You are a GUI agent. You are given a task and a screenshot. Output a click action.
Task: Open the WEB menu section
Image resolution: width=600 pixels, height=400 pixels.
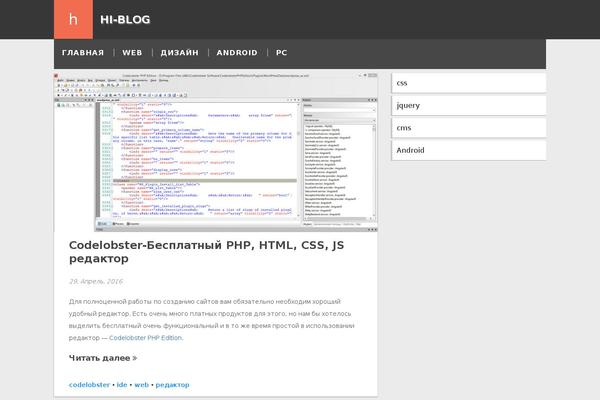(132, 53)
